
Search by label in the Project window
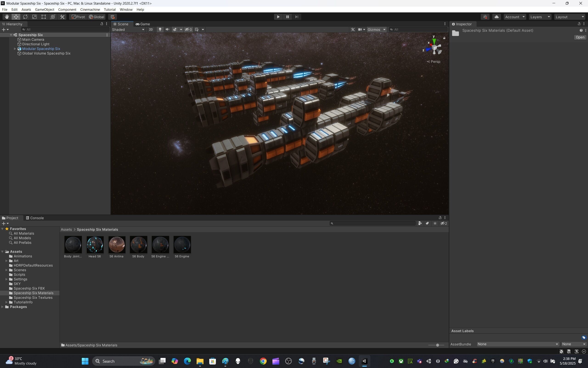(x=427, y=223)
